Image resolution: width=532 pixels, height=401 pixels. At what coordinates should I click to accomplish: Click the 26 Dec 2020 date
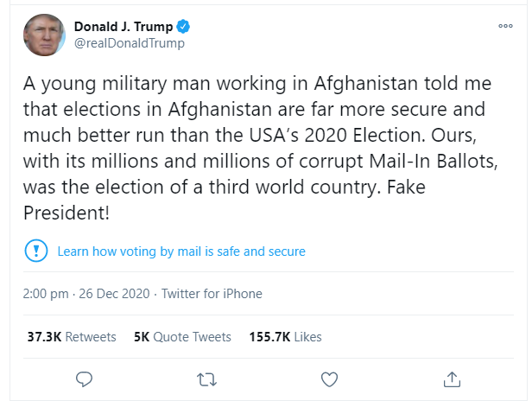tap(114, 294)
